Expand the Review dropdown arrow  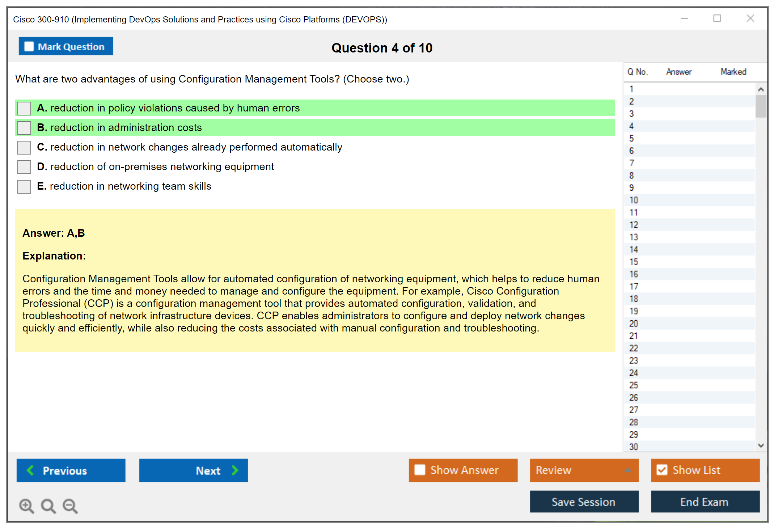(x=628, y=470)
